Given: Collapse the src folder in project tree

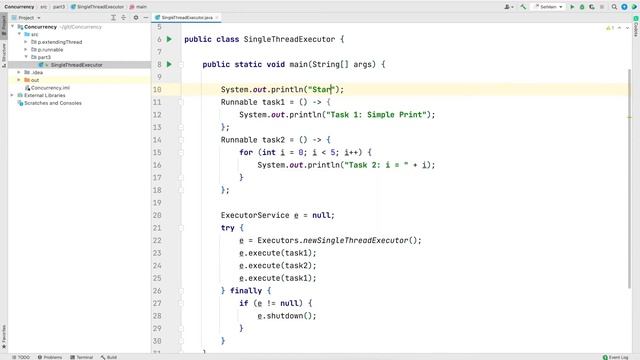Looking at the screenshot, I should pyautogui.click(x=19, y=34).
